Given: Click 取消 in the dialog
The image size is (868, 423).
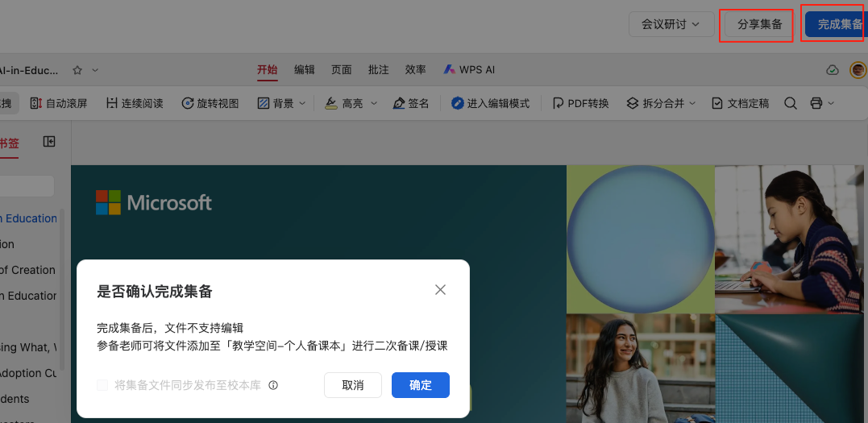Looking at the screenshot, I should [353, 385].
